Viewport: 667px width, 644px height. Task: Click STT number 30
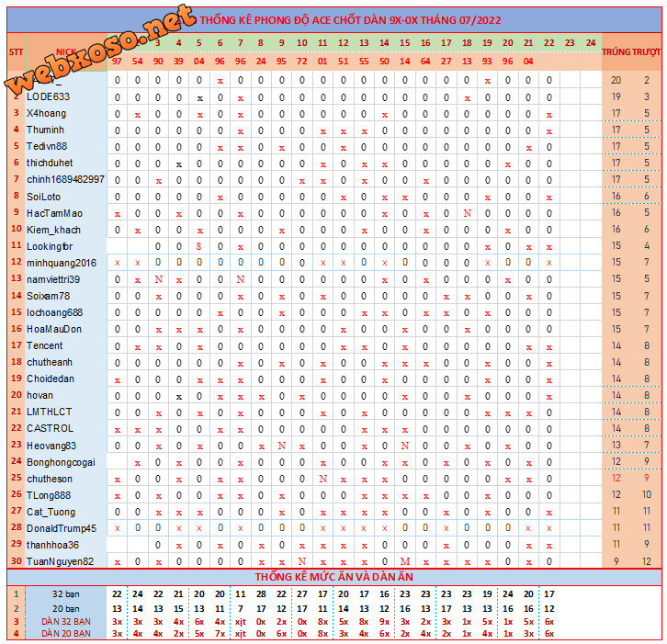(17, 561)
